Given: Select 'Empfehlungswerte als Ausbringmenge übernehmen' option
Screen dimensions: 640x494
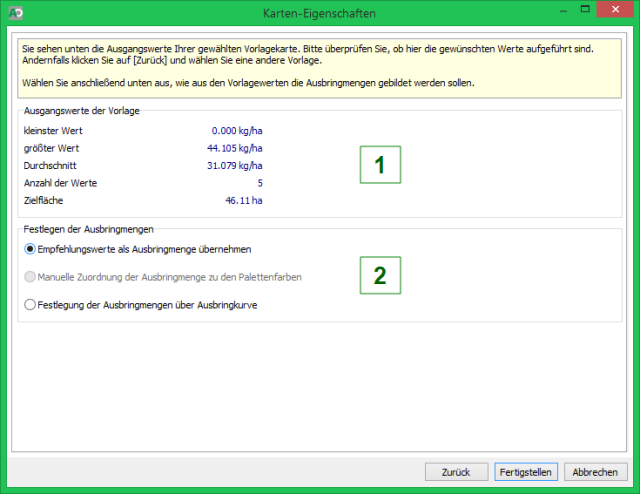Looking at the screenshot, I should [30, 248].
